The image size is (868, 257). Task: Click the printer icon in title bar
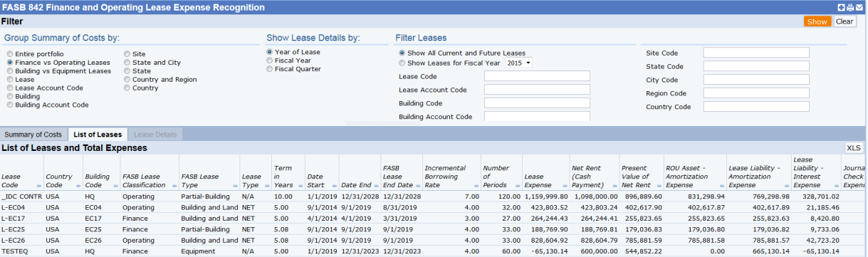[x=850, y=7]
